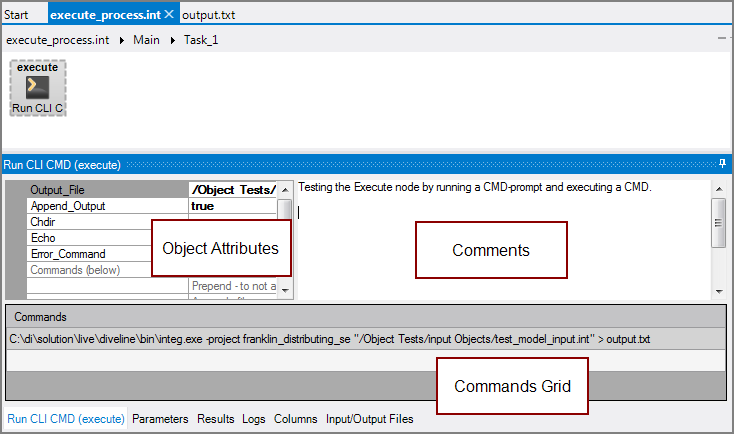This screenshot has width=734, height=434.
Task: Click the Run CLI CMD (execute) panel title
Action: [62, 165]
